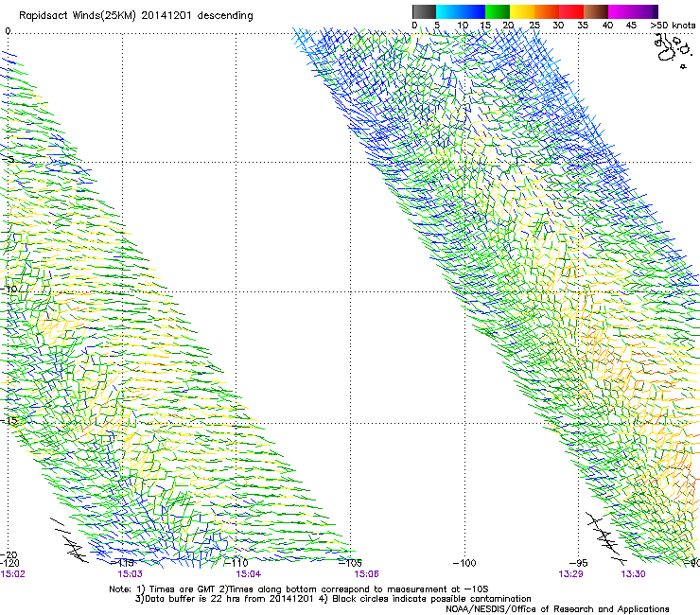This screenshot has width=700, height=615.
Task: Click the "-115" longitude axis label
Action: point(122,563)
